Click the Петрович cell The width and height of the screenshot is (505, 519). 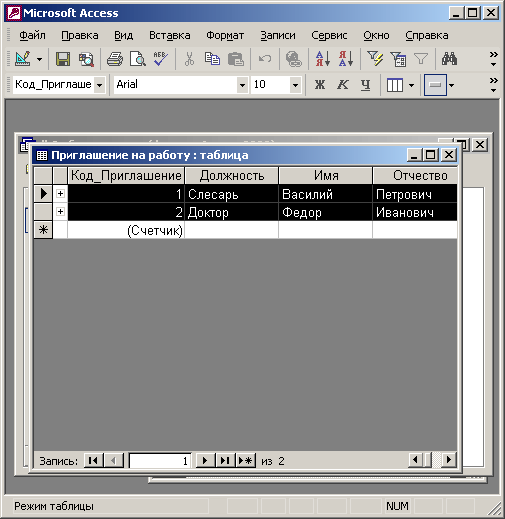tap(415, 194)
